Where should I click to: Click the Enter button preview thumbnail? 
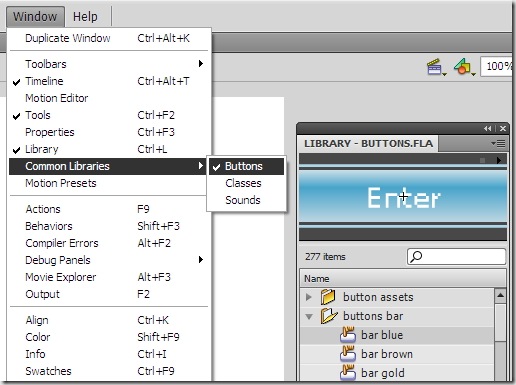(403, 197)
